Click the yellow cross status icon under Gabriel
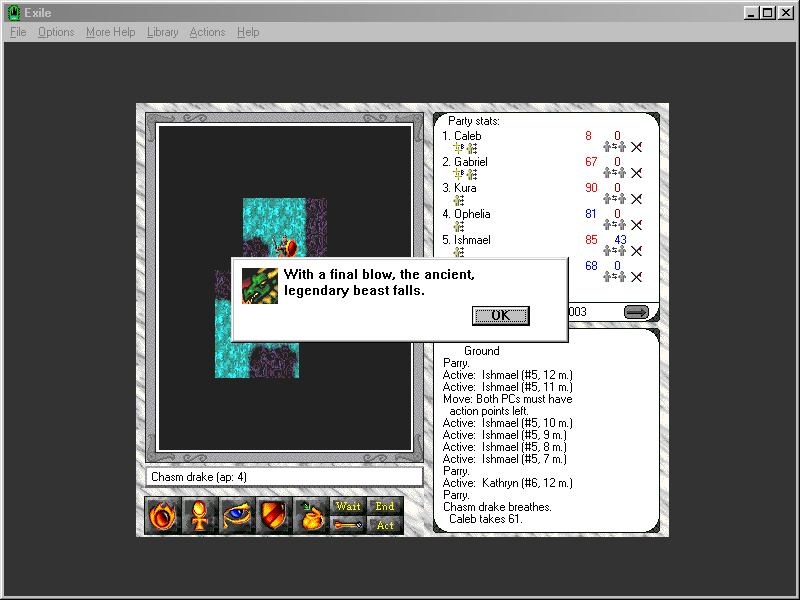This screenshot has height=600, width=800. coord(459,174)
